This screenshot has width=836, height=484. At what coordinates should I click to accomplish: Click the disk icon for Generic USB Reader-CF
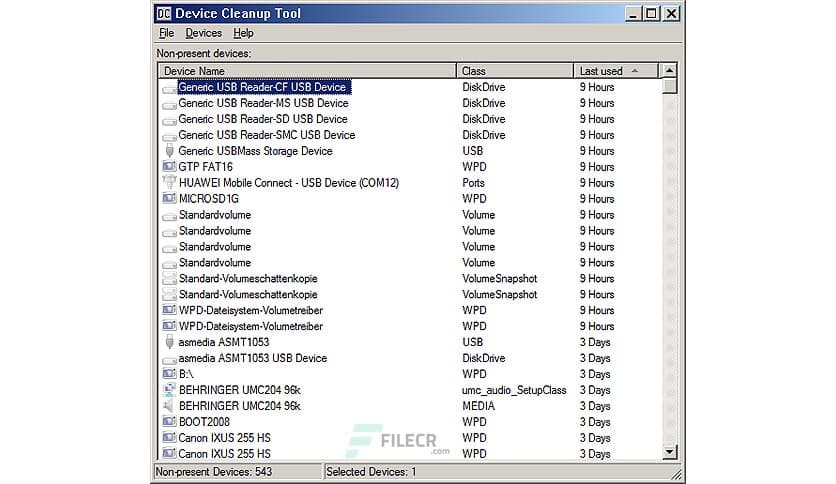pos(170,88)
